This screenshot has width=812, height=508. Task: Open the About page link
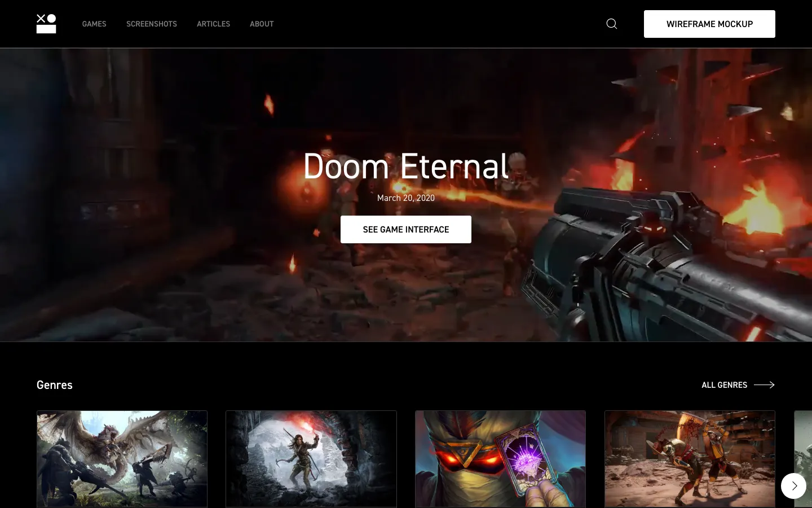262,24
